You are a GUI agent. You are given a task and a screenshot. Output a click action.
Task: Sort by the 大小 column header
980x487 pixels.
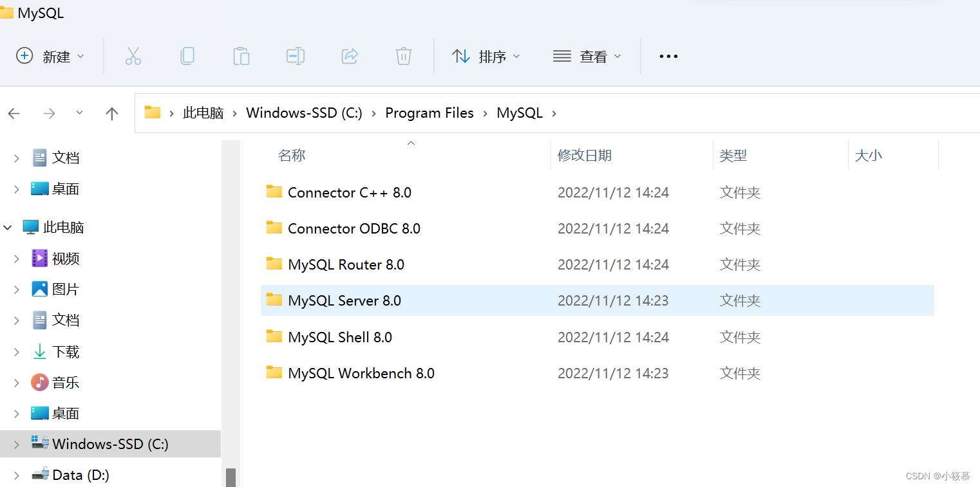[868, 155]
